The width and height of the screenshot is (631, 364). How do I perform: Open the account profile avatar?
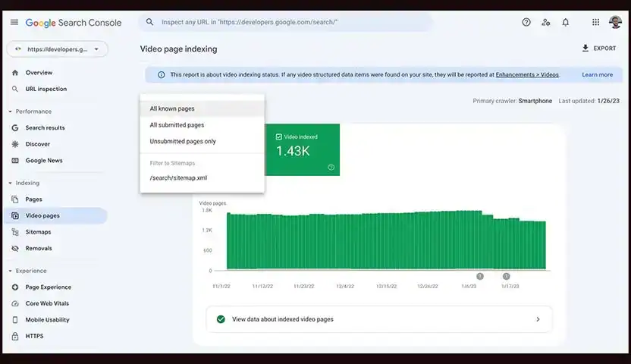click(615, 22)
